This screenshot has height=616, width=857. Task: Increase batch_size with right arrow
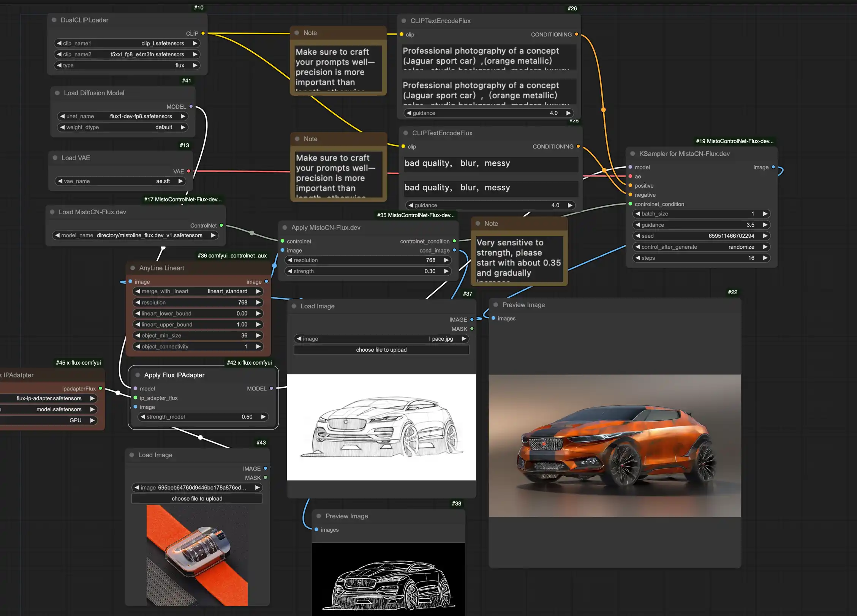coord(765,214)
